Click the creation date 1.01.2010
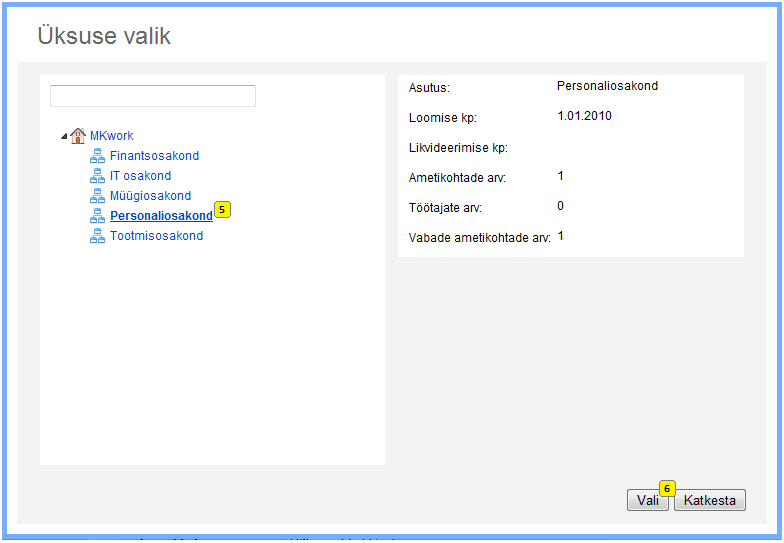The height and width of the screenshot is (543, 784). (584, 116)
